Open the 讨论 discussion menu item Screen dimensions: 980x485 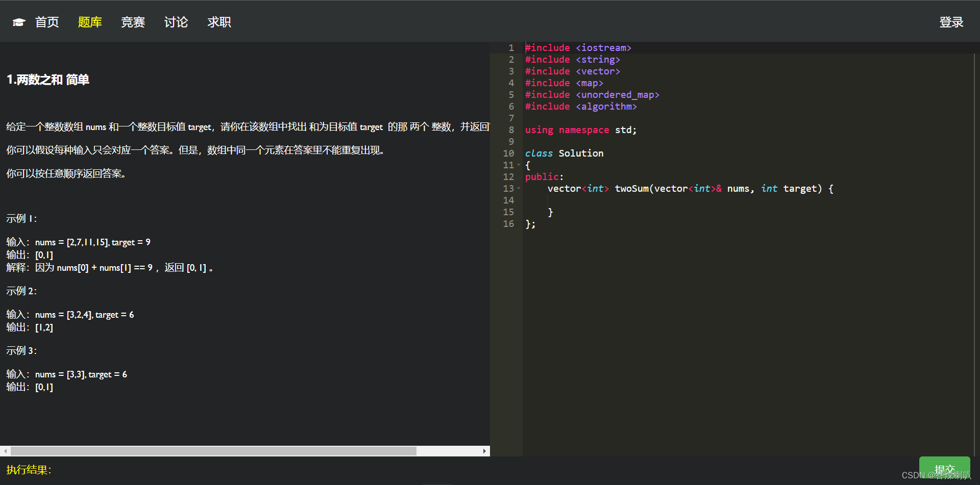pyautogui.click(x=176, y=22)
